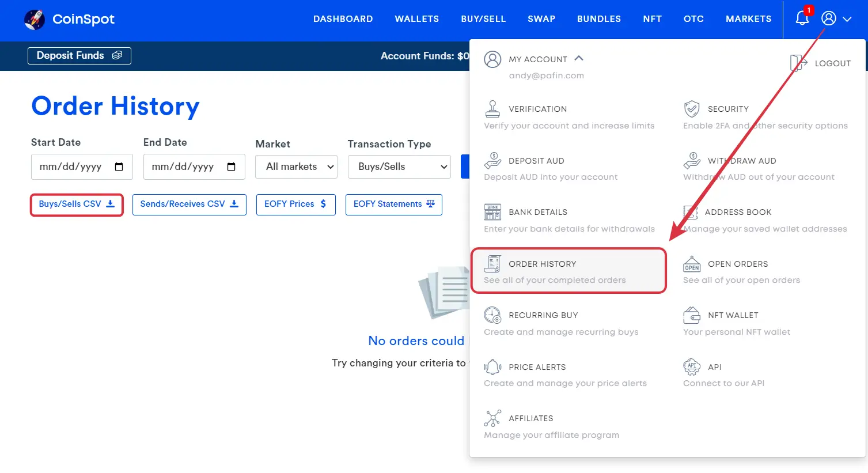This screenshot has height=473, width=868.
Task: Click the Bank Details building icon
Action: click(x=492, y=212)
